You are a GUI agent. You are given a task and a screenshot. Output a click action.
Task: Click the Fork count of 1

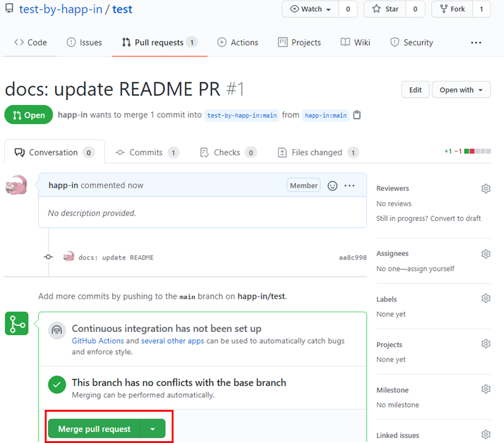481,9
